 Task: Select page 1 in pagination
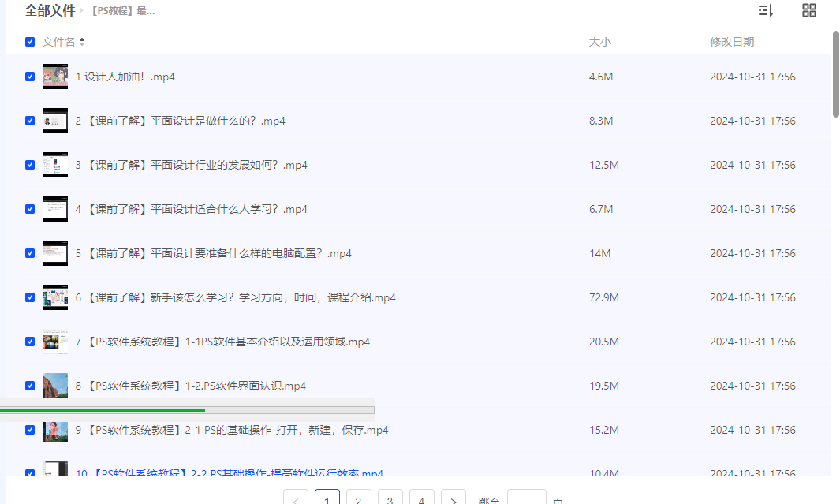coord(327,497)
